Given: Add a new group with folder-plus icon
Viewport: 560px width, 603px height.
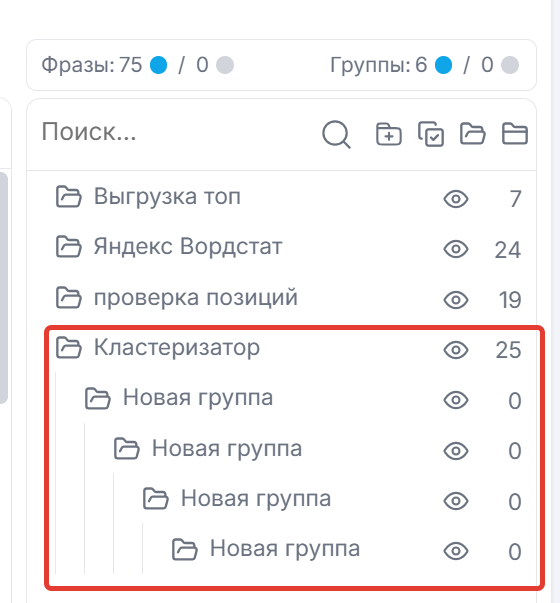Looking at the screenshot, I should [x=388, y=134].
